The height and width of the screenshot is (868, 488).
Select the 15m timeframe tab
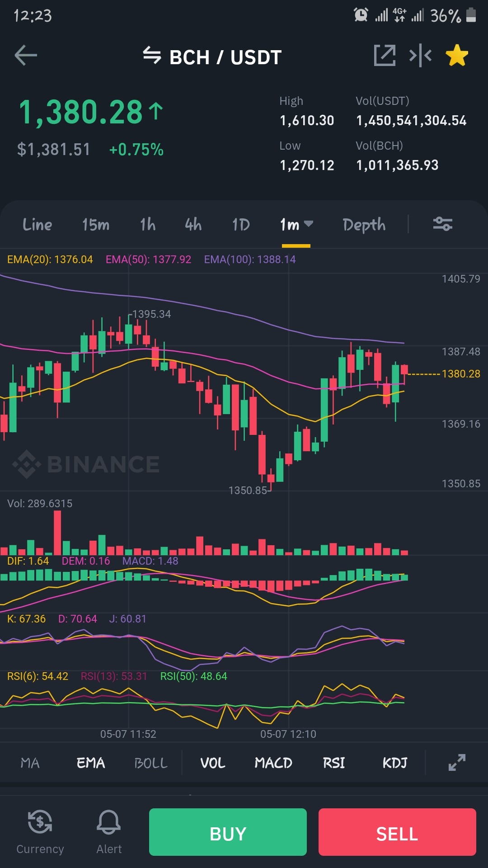96,224
